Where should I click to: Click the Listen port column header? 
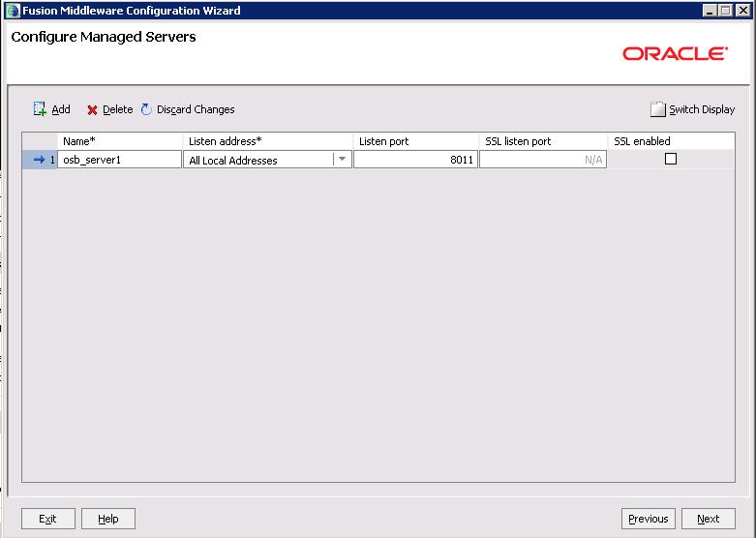point(415,141)
